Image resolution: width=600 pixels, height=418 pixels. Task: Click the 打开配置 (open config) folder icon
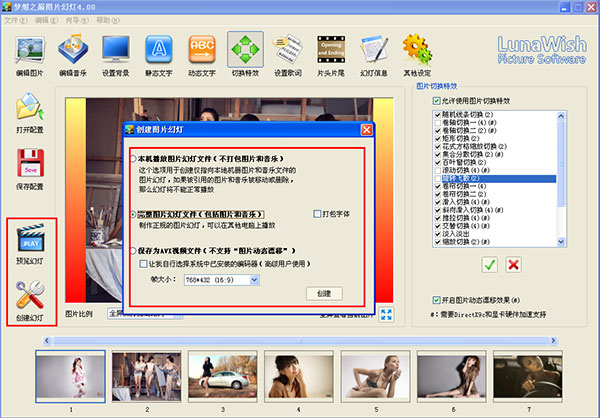tap(30, 107)
